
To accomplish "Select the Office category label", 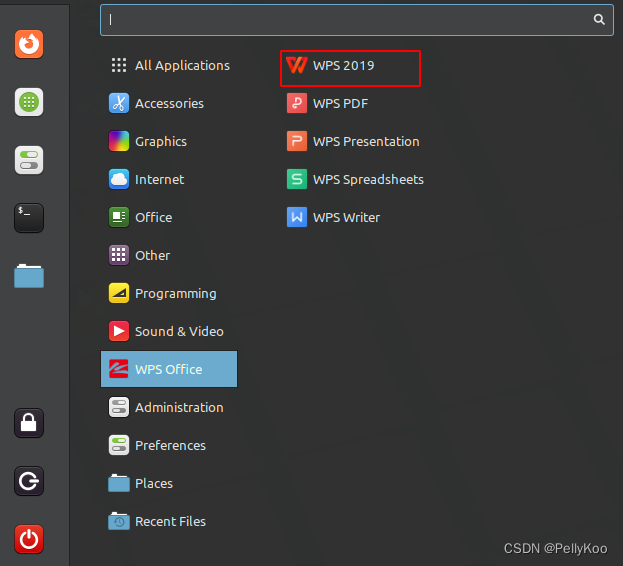I will [153, 218].
